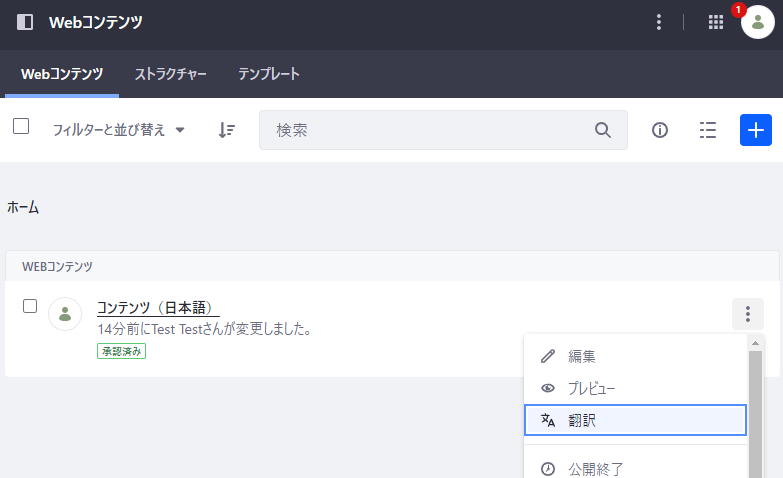Add new web content with plus button
This screenshot has height=478, width=783.
[x=756, y=130]
